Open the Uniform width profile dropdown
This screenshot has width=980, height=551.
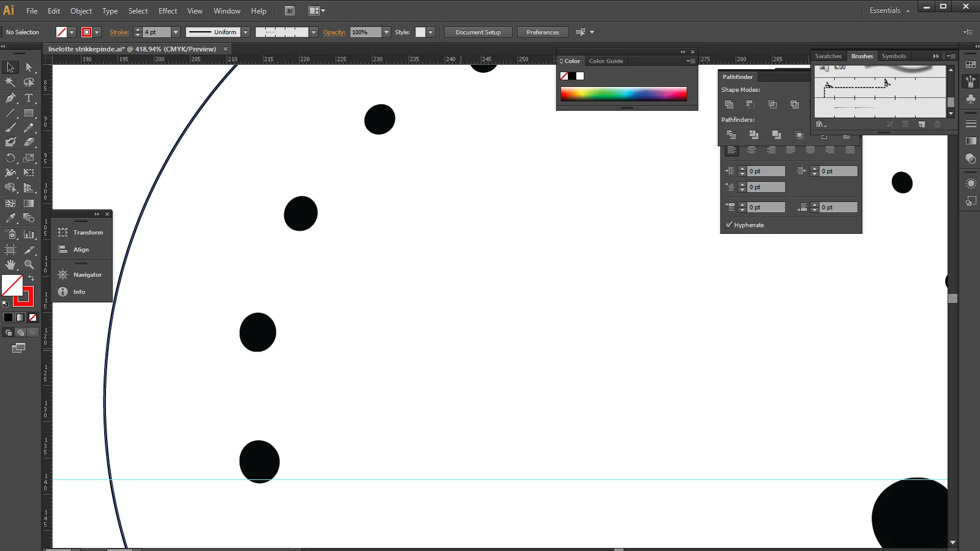(246, 32)
